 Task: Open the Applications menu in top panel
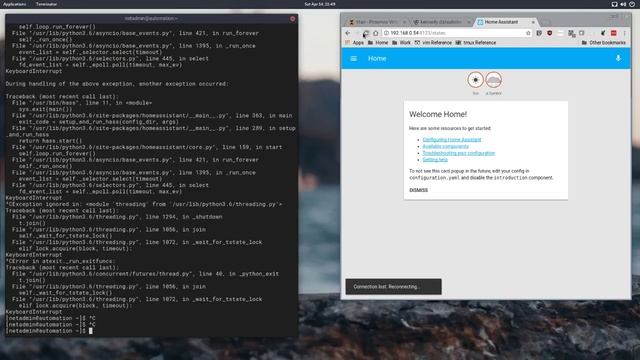[14, 4]
